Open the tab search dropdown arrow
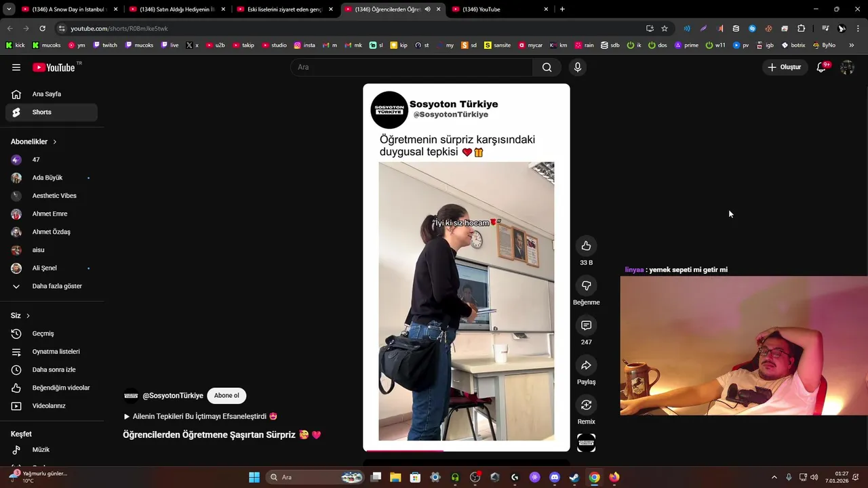Viewport: 868px width, 488px height. tap(9, 9)
